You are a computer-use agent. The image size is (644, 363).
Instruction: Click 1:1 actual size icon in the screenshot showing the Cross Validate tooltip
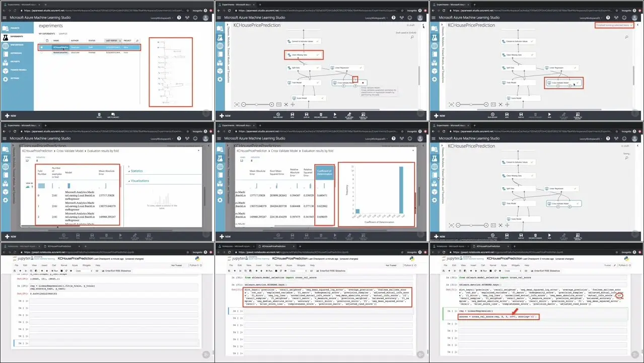tap(279, 104)
